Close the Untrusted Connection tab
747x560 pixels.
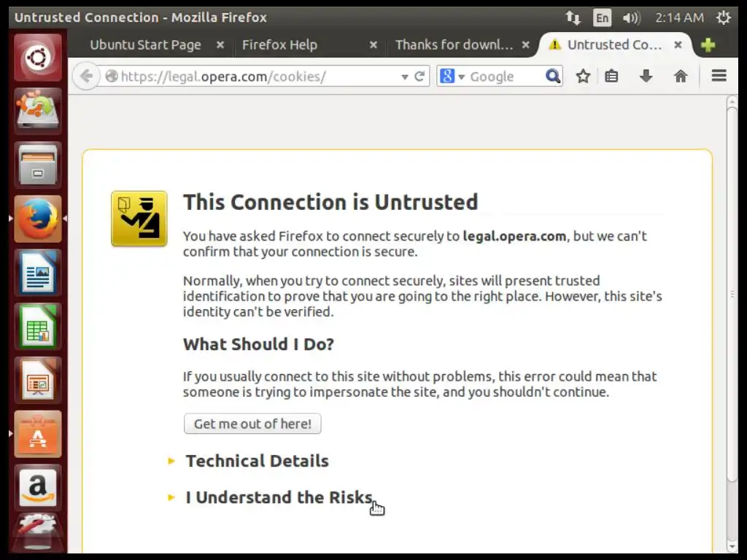click(x=678, y=44)
